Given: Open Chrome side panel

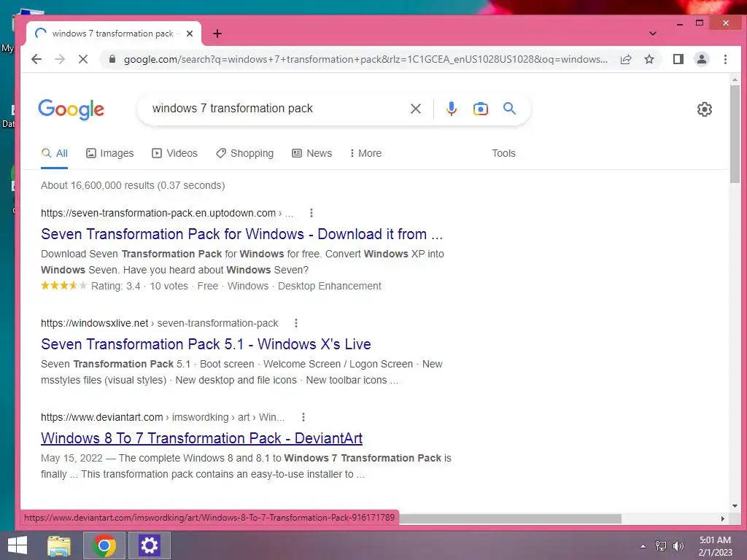Looking at the screenshot, I should 678,59.
